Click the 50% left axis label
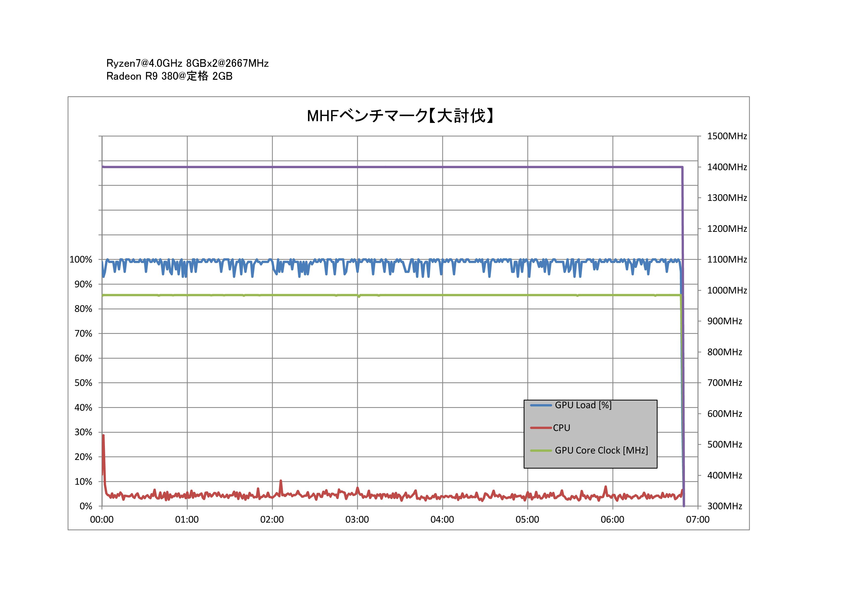 83,383
